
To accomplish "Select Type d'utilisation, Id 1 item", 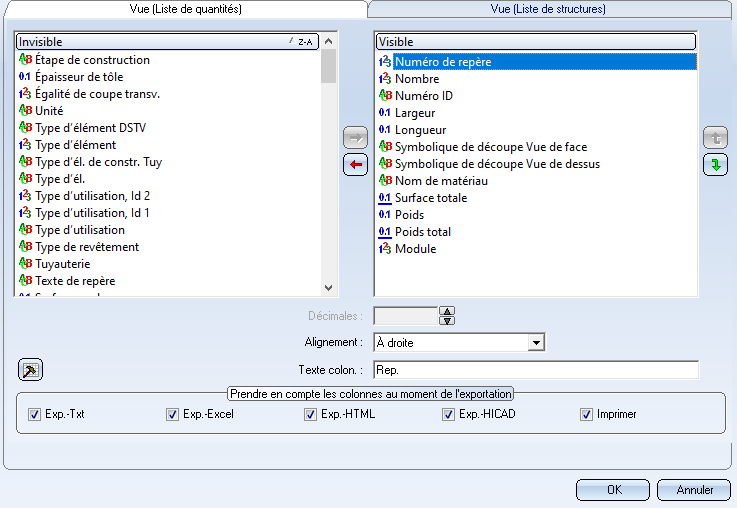I will pos(93,212).
